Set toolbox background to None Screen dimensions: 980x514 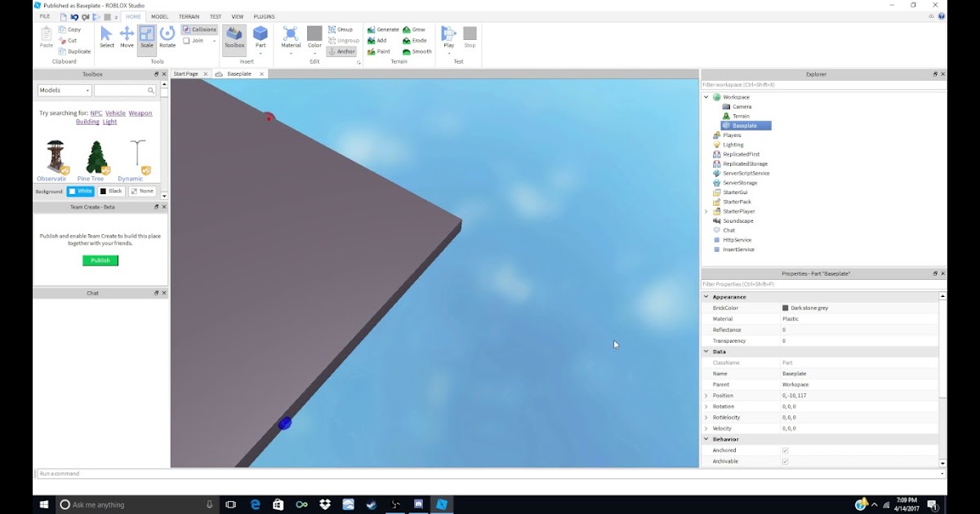click(142, 191)
